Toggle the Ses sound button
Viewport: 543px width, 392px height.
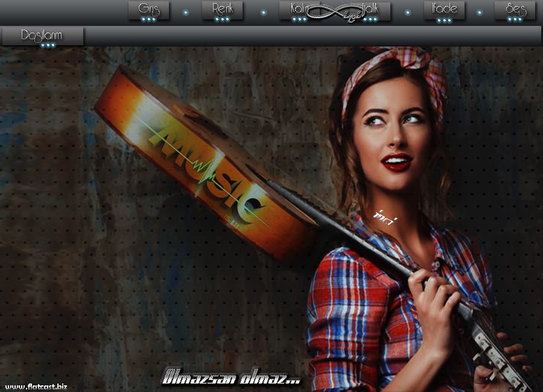(515, 11)
